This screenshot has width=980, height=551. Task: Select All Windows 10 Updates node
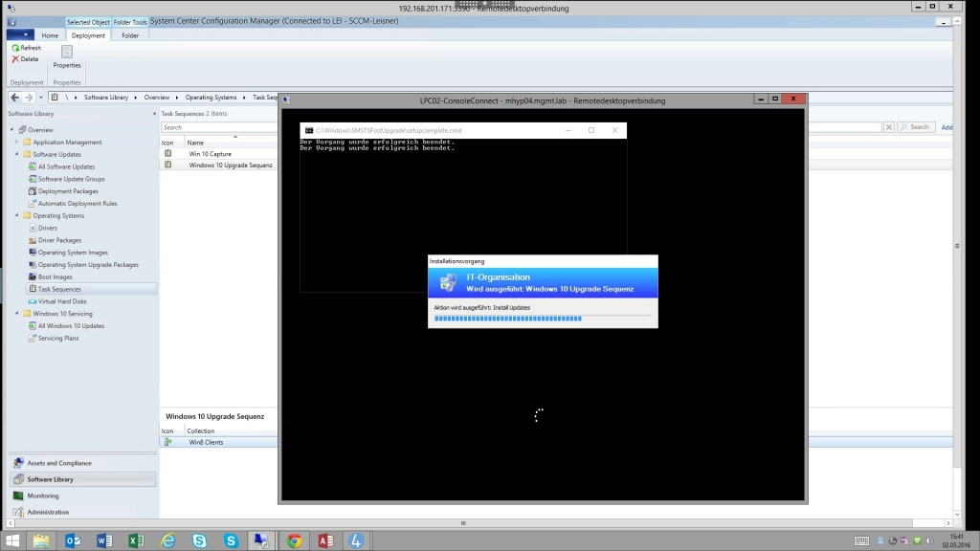(x=71, y=326)
